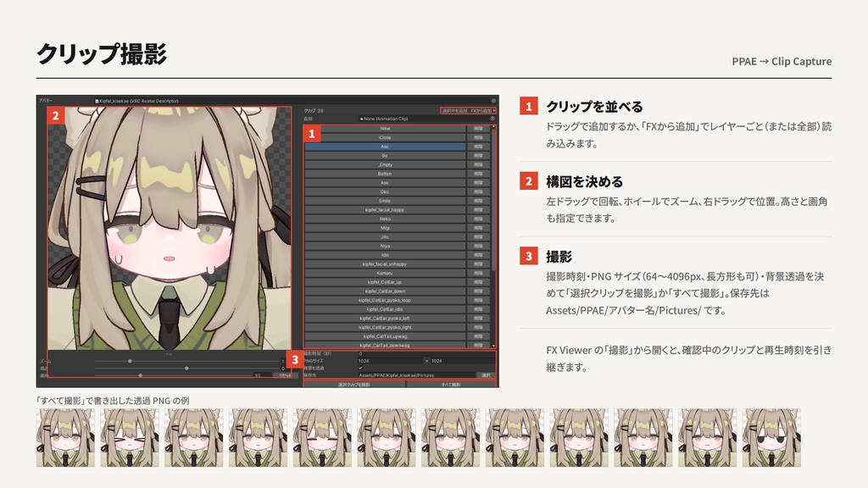Delete the Batten clip
This screenshot has width=868, height=488.
[x=478, y=173]
